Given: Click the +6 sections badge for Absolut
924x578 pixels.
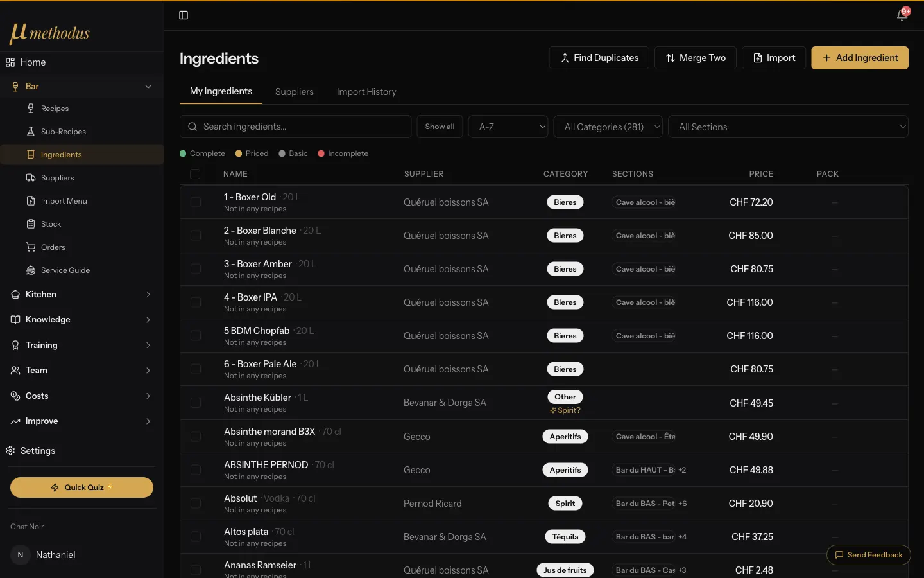Looking at the screenshot, I should point(683,504).
